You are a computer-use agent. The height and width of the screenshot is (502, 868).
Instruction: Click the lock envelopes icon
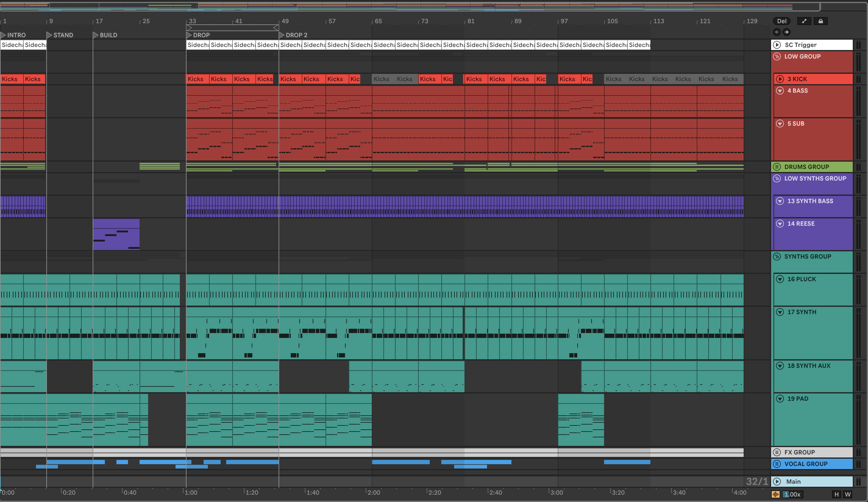point(820,21)
